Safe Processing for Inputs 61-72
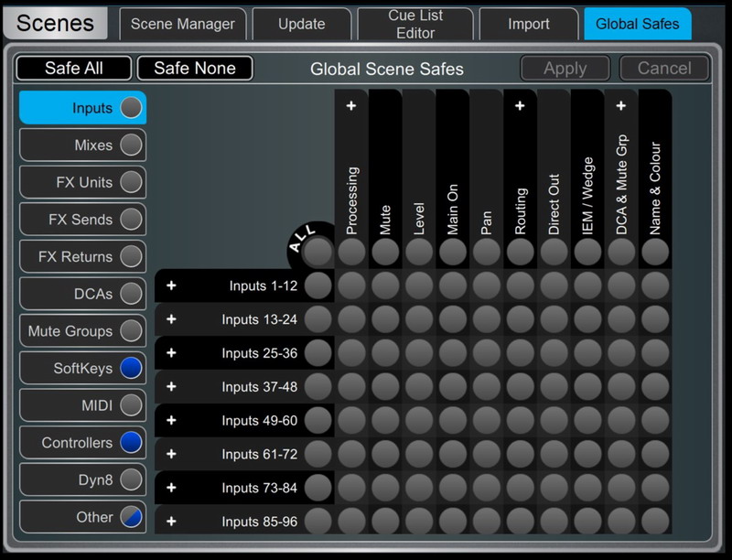Image resolution: width=732 pixels, height=560 pixels. click(x=351, y=454)
